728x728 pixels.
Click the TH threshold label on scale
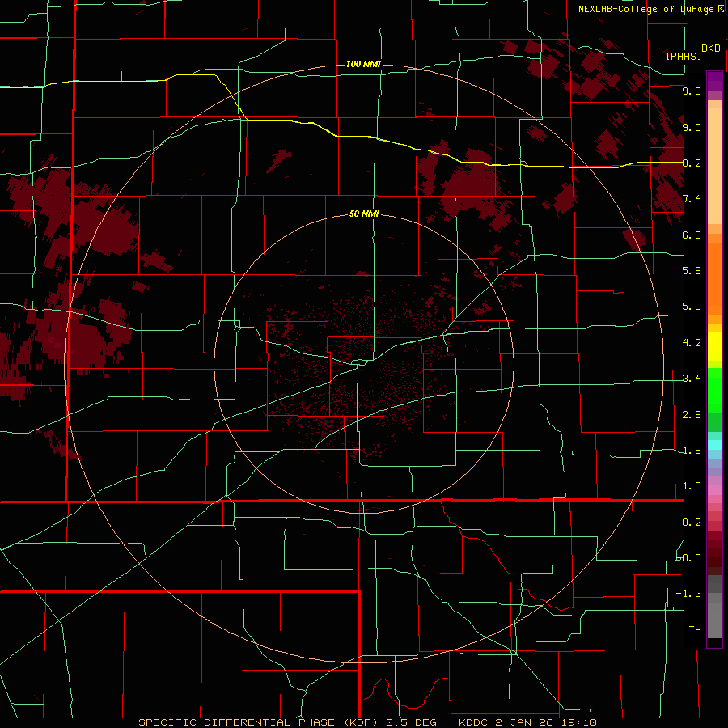tap(695, 630)
